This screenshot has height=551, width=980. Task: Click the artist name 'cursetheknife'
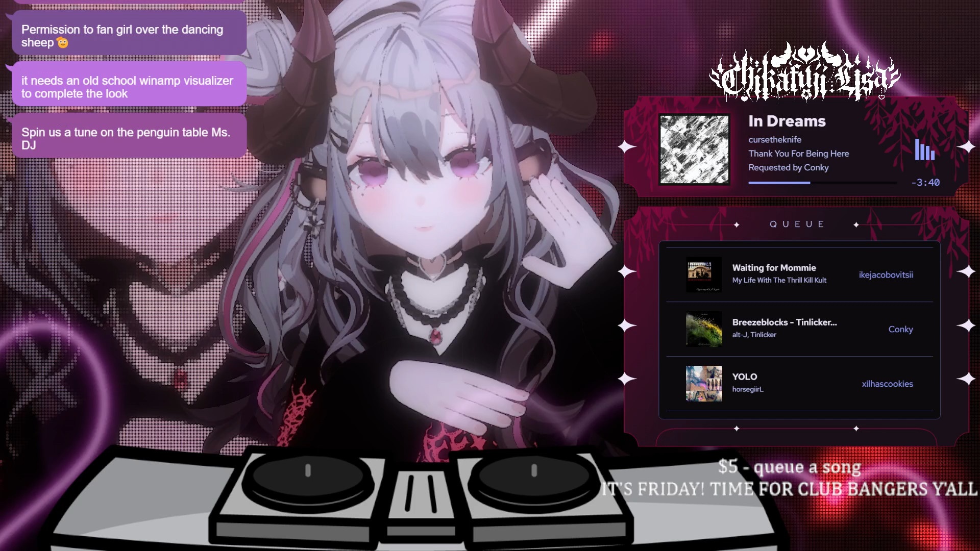775,139
